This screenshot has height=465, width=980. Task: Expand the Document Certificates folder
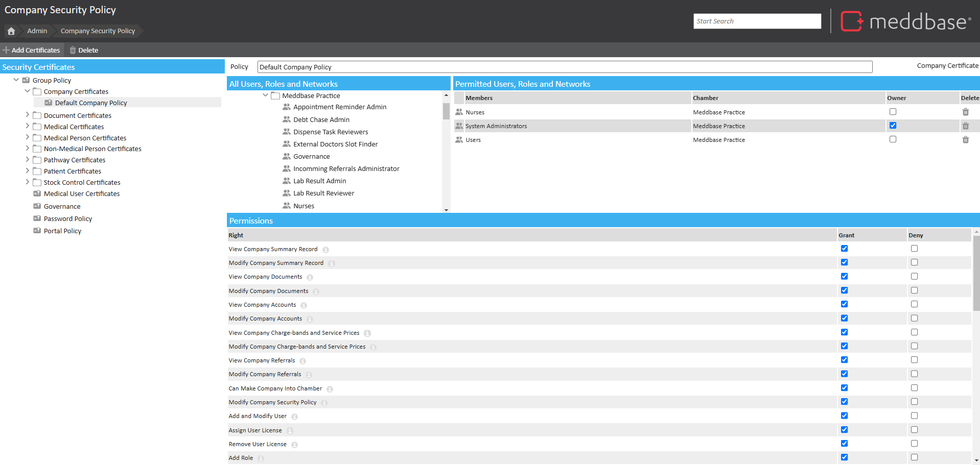click(x=28, y=115)
